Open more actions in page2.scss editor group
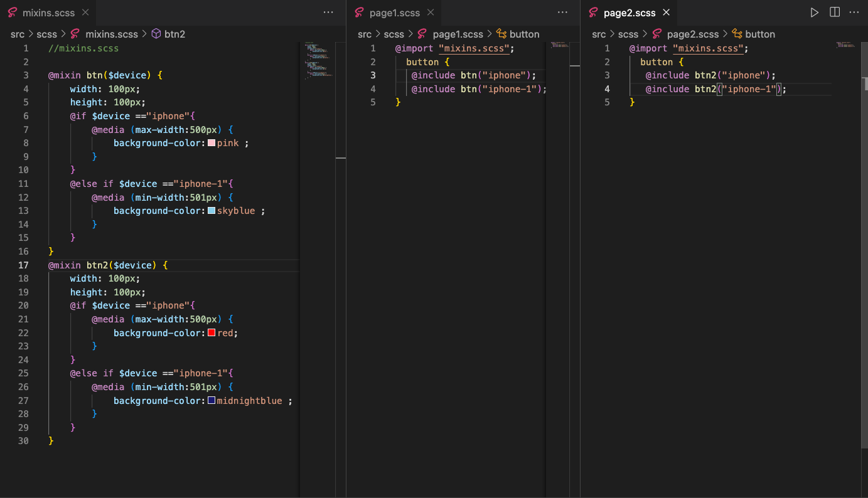This screenshot has height=498, width=868. [x=854, y=13]
